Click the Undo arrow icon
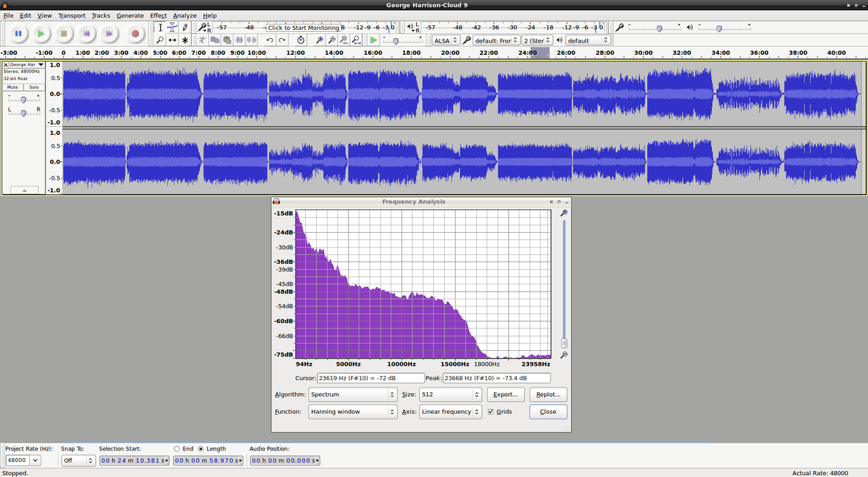This screenshot has height=477, width=868. [269, 40]
